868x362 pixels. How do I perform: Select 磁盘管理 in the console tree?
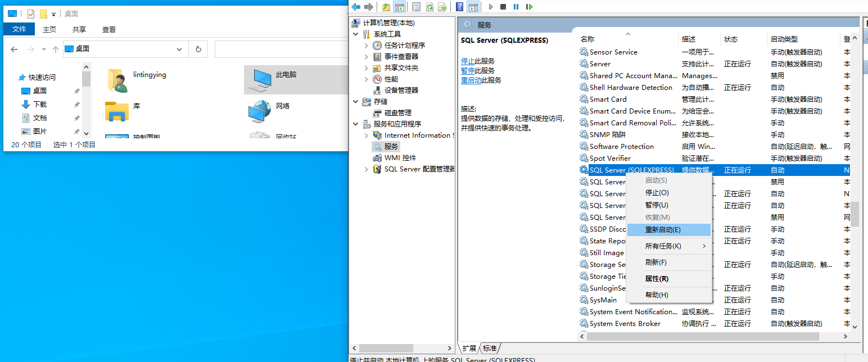click(x=398, y=113)
